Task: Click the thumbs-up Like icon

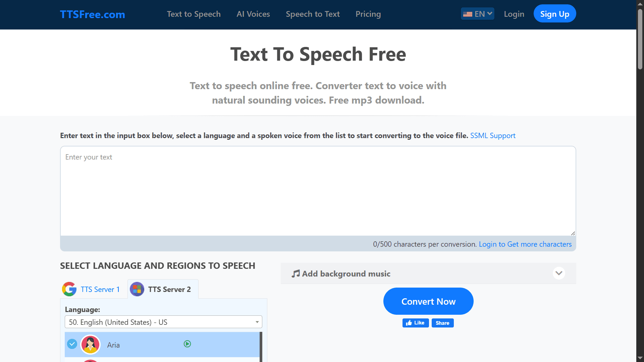Action: pyautogui.click(x=410, y=323)
